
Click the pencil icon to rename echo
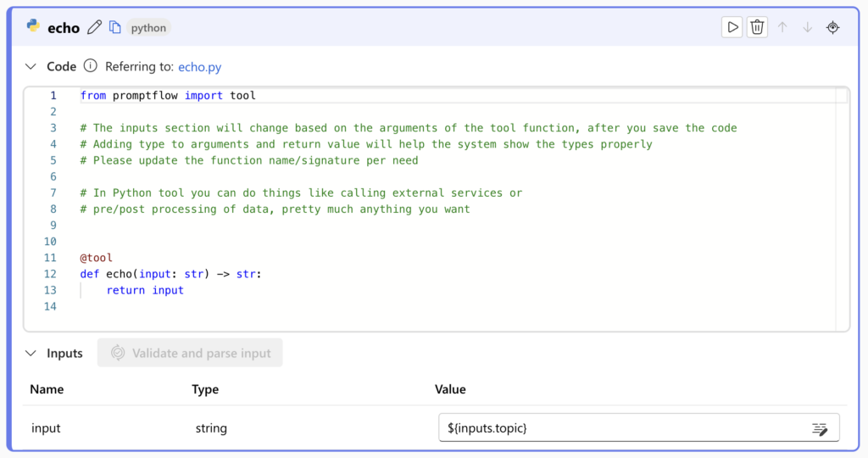click(x=95, y=27)
